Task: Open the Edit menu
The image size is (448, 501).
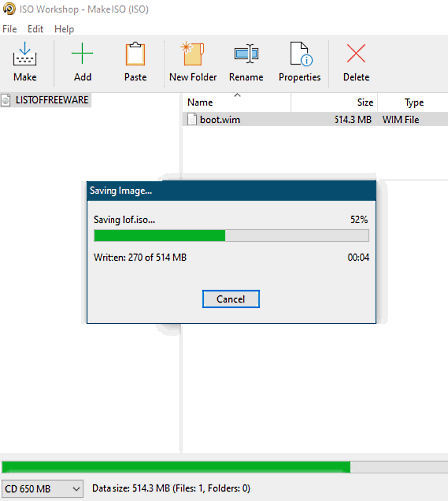Action: tap(35, 29)
